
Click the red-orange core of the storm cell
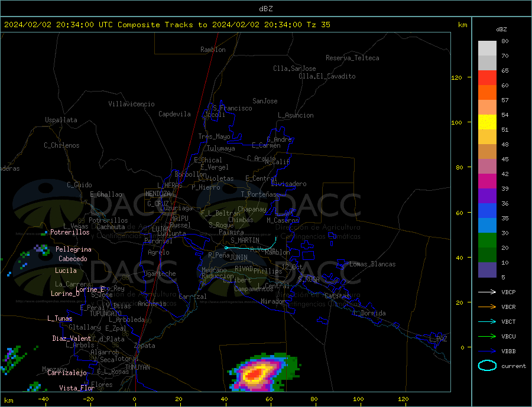coord(254,375)
